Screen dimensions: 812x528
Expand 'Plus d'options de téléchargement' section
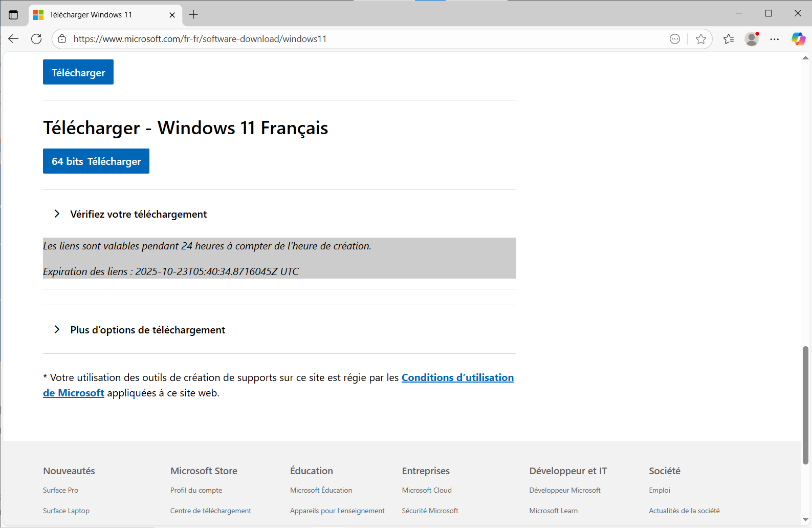tap(147, 330)
